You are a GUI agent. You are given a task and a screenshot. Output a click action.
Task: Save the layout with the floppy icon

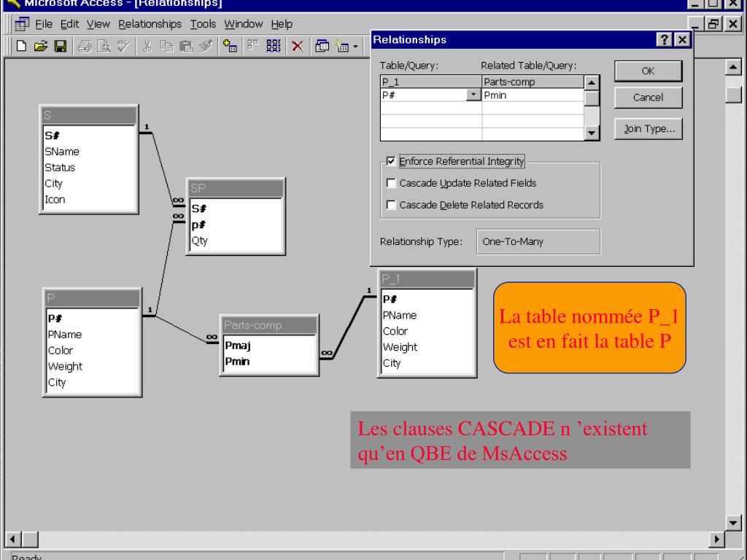pos(61,46)
